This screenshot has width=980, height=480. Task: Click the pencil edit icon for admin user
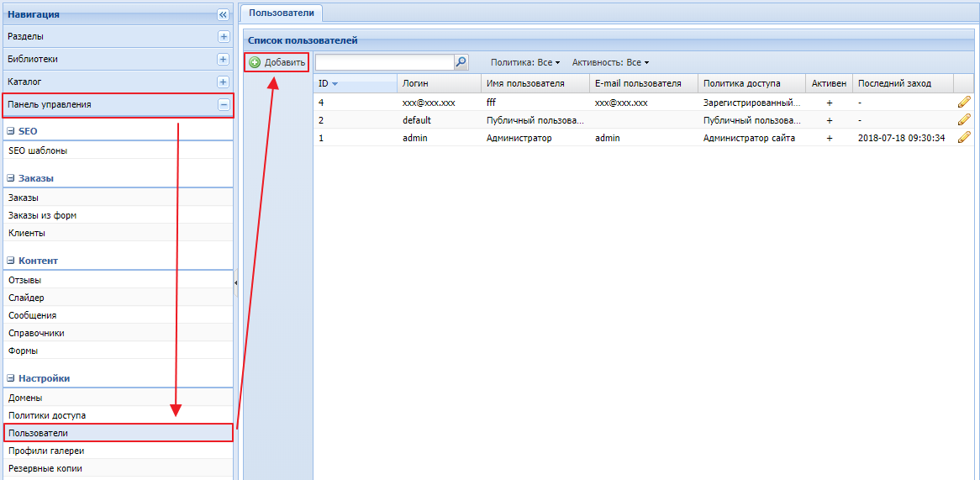point(964,137)
